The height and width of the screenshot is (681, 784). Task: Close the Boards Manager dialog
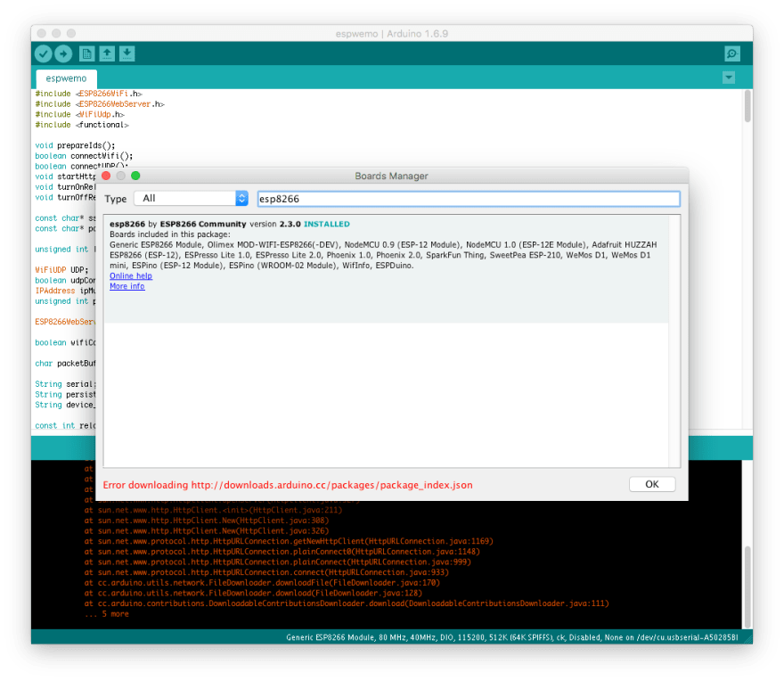click(106, 176)
